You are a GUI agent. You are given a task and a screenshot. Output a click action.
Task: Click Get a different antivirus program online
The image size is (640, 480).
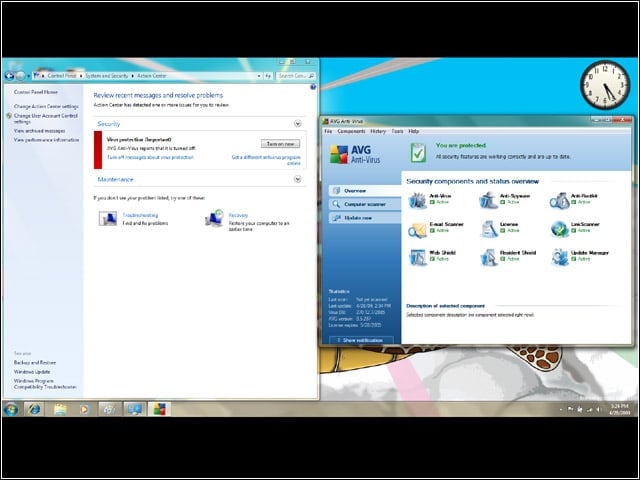click(x=266, y=160)
